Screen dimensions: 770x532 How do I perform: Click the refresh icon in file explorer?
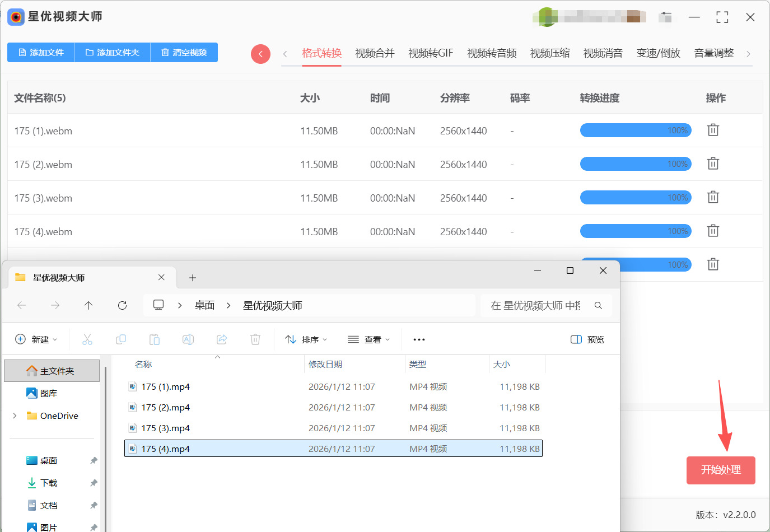click(122, 305)
